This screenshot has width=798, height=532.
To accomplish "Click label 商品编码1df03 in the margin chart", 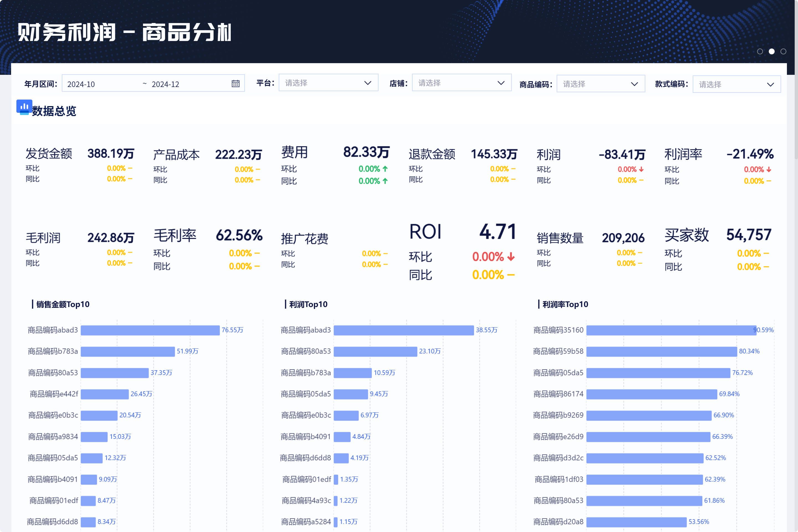I will click(x=559, y=479).
